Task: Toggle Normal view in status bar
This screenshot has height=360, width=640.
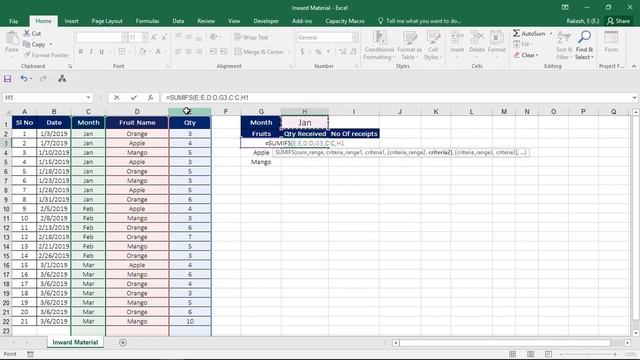Action: tap(512, 354)
